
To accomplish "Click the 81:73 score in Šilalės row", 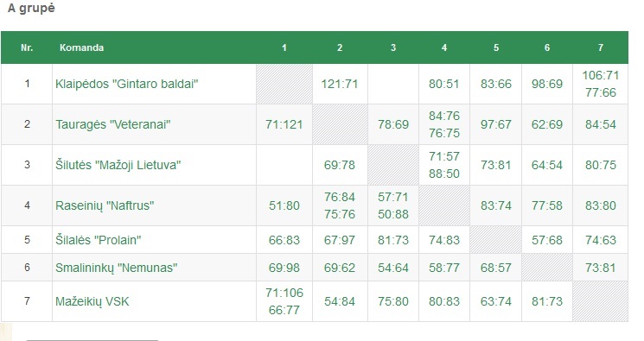I will pyautogui.click(x=393, y=240).
